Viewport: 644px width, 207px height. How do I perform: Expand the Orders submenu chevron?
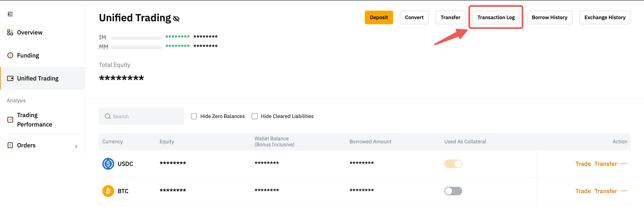(x=76, y=147)
